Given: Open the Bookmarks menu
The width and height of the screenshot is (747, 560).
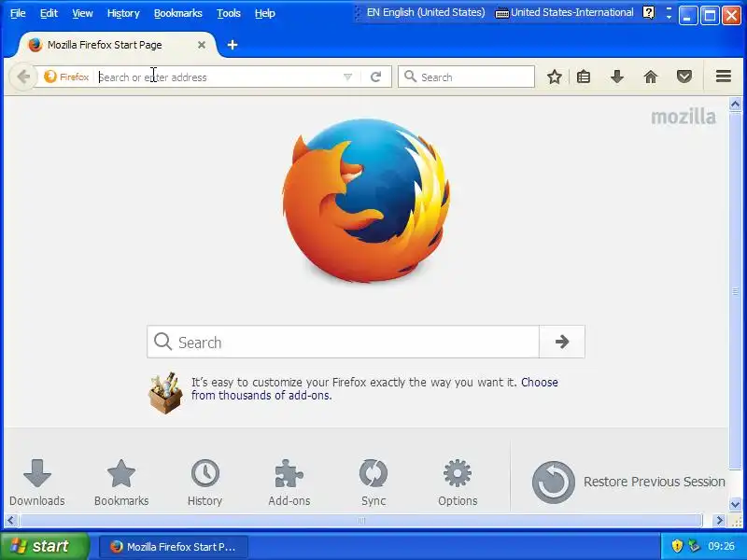Looking at the screenshot, I should (177, 13).
